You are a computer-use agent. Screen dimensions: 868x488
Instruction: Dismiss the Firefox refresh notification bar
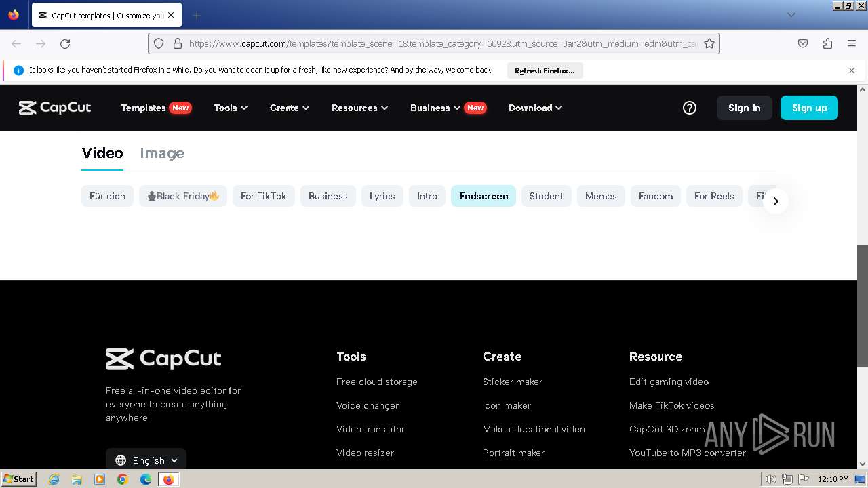tap(852, 70)
